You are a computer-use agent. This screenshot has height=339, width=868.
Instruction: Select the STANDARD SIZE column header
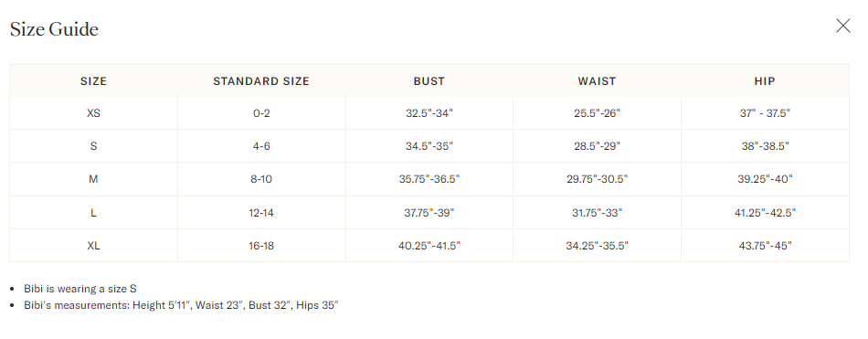(261, 81)
